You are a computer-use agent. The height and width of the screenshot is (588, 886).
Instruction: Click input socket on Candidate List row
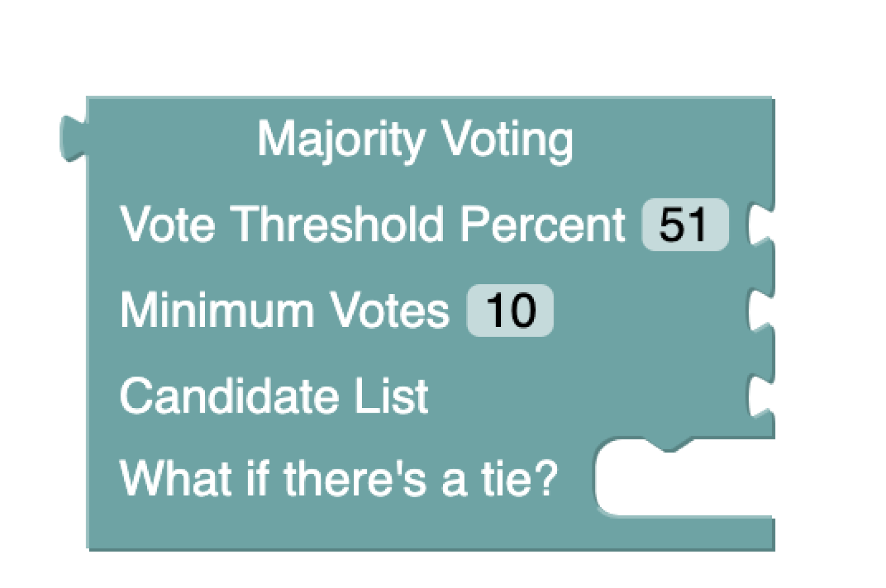(759, 396)
